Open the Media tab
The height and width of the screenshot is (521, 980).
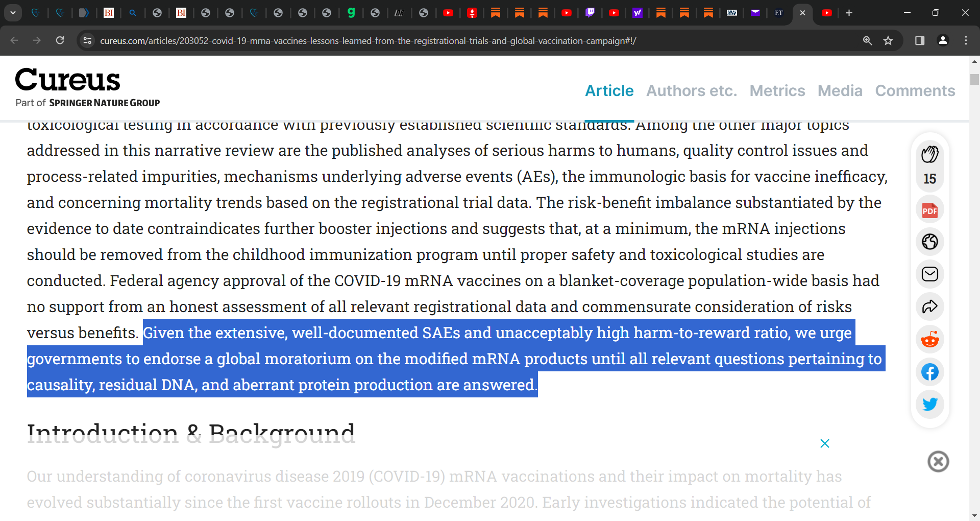[840, 90]
